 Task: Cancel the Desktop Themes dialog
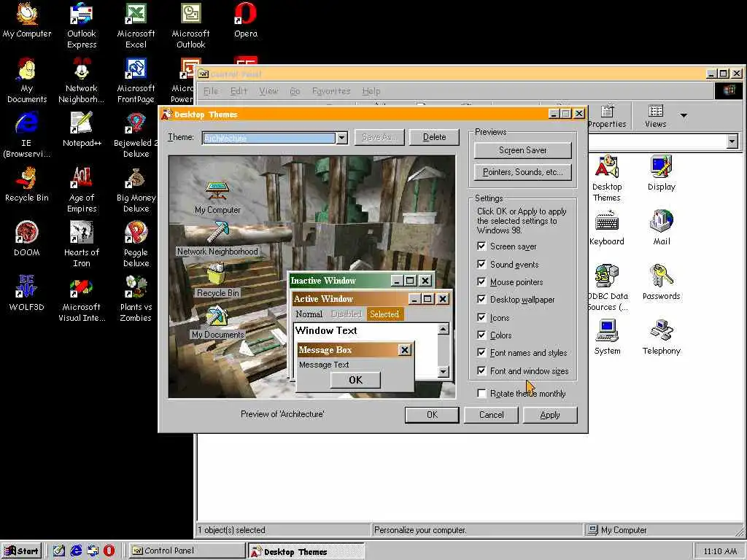491,415
